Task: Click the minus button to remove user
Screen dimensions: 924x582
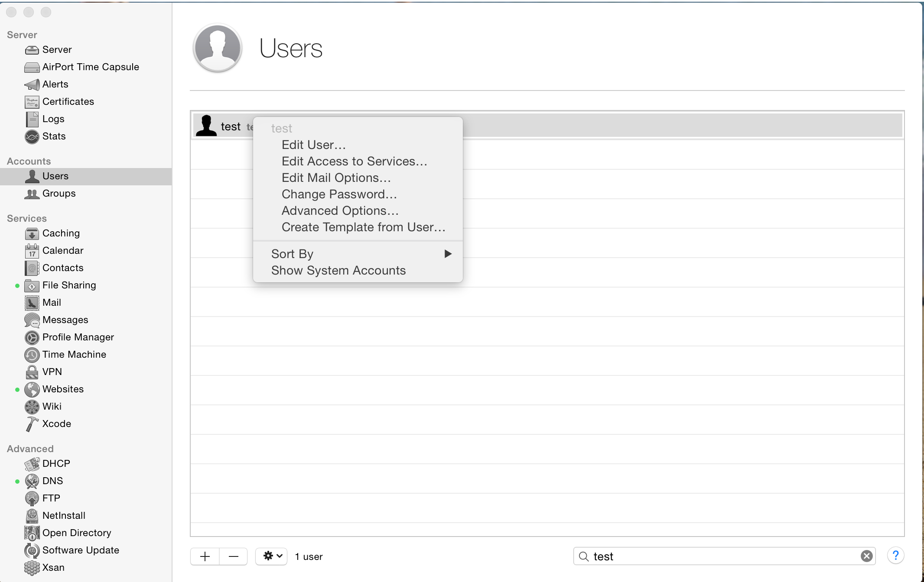Action: (234, 556)
